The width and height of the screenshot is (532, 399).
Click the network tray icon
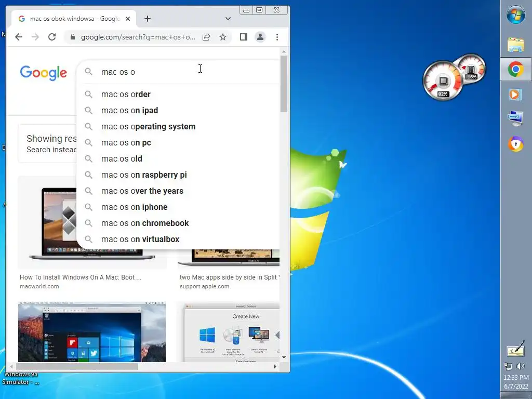coord(508,366)
